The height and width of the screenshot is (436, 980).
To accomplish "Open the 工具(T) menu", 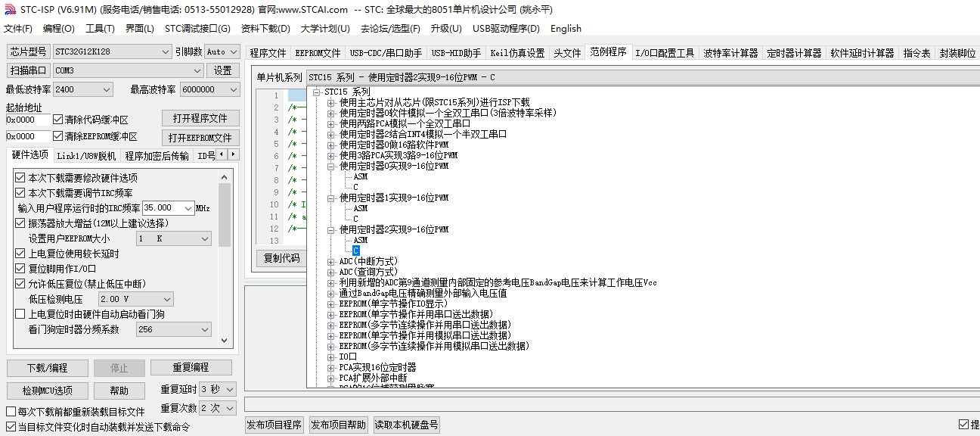I will [100, 29].
